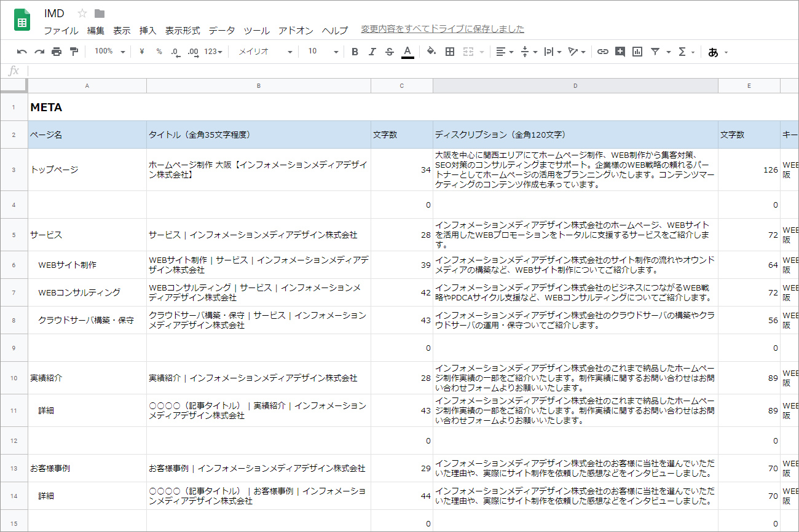The height and width of the screenshot is (532, 799).
Task: Click the IMD document title
Action: click(54, 14)
